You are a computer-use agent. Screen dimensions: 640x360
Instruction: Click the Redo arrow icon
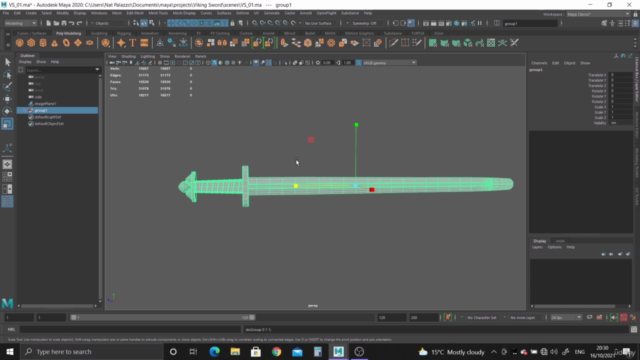80,23
